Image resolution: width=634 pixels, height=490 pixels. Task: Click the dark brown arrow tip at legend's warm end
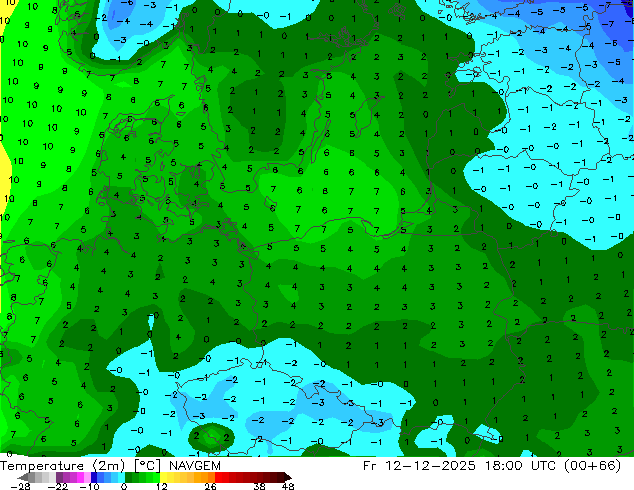point(288,477)
